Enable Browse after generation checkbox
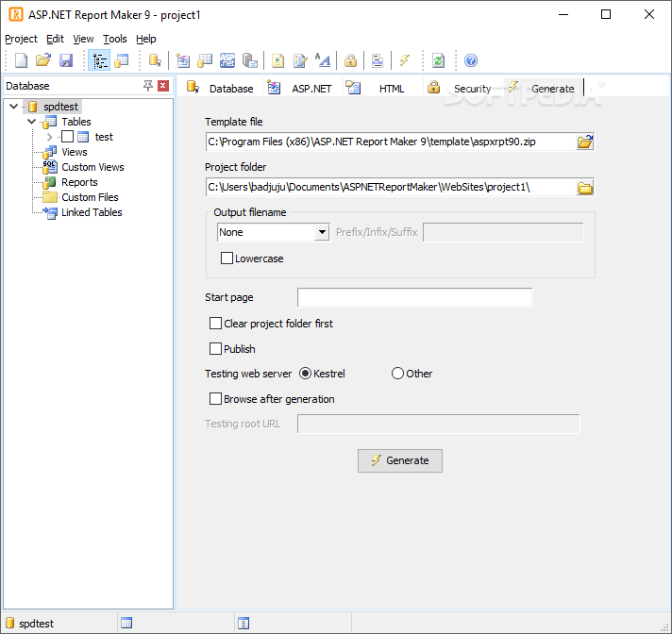 pos(215,399)
